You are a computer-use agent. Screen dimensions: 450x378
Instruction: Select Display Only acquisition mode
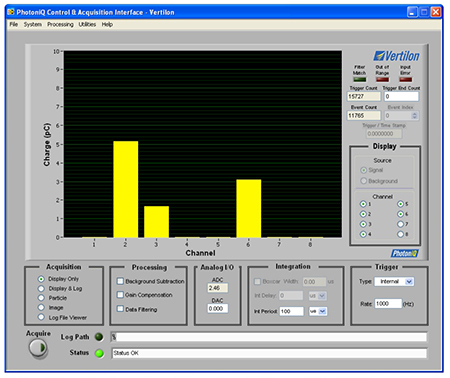click(41, 279)
